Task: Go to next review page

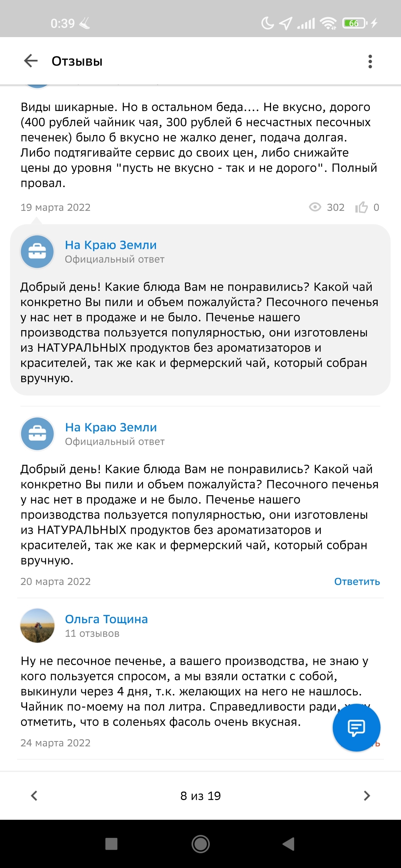Action: 367,796
